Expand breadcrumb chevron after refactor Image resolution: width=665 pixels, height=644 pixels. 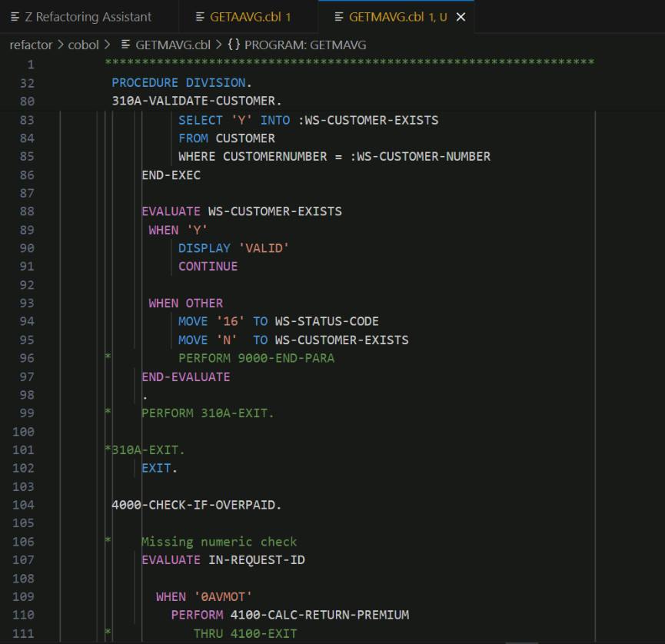(x=60, y=45)
